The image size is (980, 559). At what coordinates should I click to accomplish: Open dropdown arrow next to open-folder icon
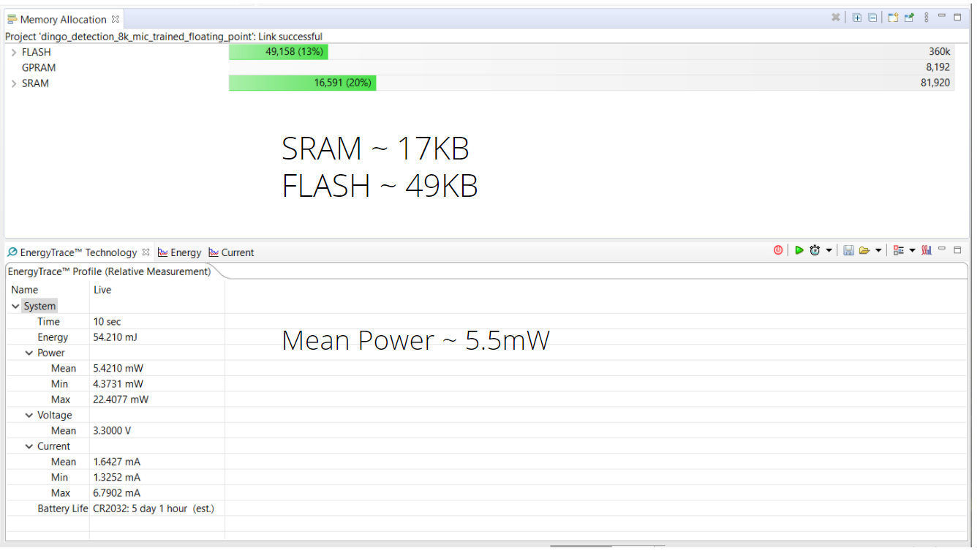click(878, 250)
